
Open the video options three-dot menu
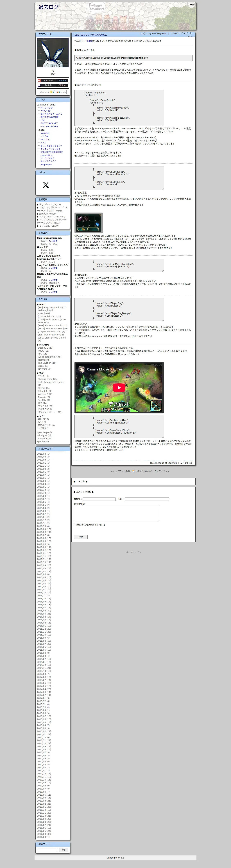click(x=155, y=369)
